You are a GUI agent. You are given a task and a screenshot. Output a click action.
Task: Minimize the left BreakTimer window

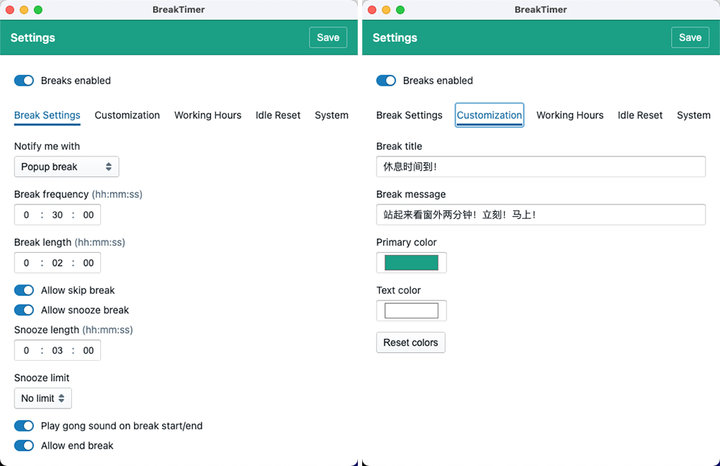(24, 10)
